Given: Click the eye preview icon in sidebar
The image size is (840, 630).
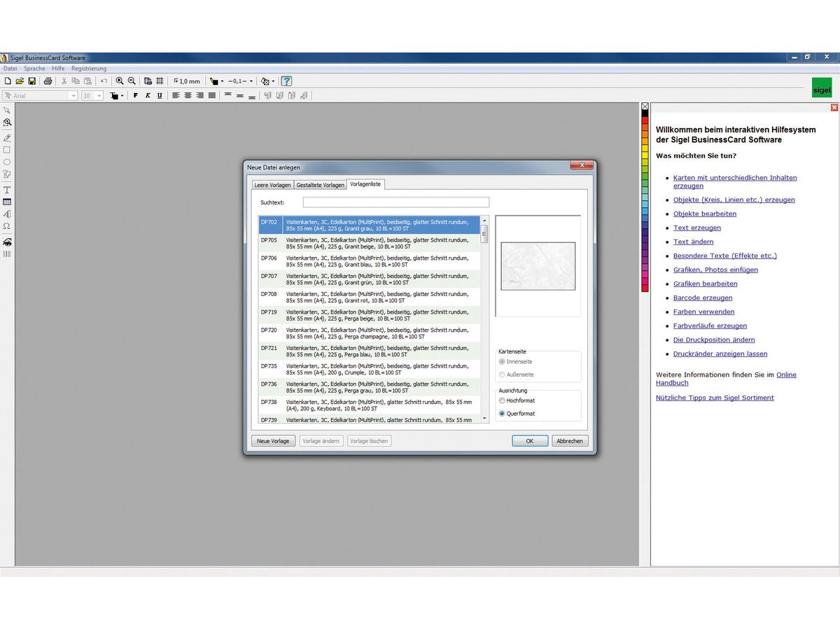Looking at the screenshot, I should click(7, 241).
